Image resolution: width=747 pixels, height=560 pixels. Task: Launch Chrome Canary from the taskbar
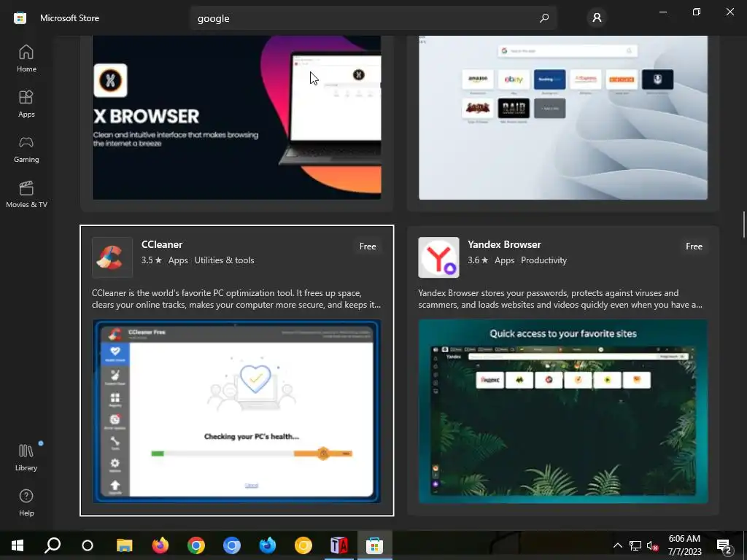coord(303,545)
